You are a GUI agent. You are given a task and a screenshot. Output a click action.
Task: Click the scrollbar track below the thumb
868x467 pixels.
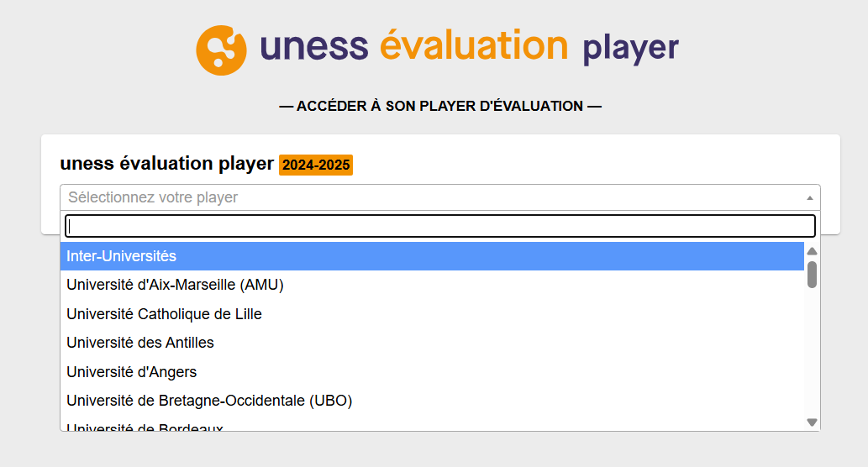click(812, 353)
